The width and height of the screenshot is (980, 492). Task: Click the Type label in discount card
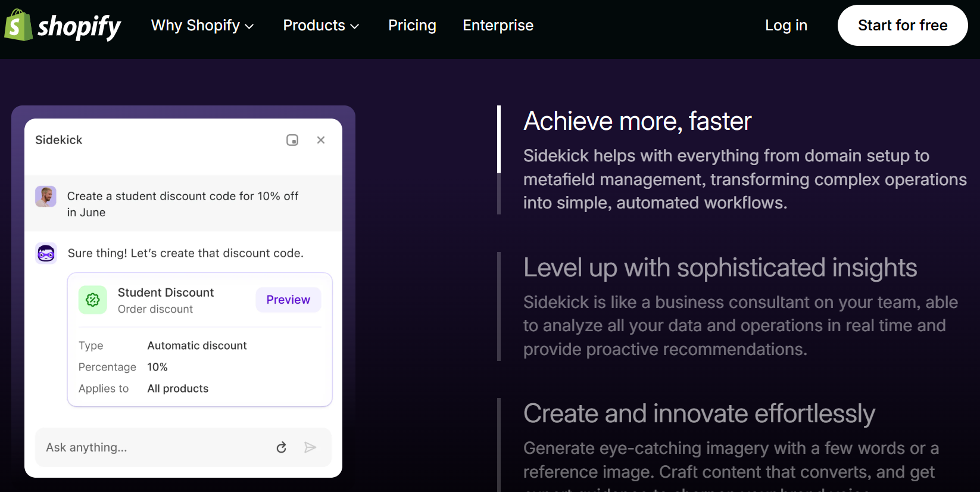tap(91, 345)
